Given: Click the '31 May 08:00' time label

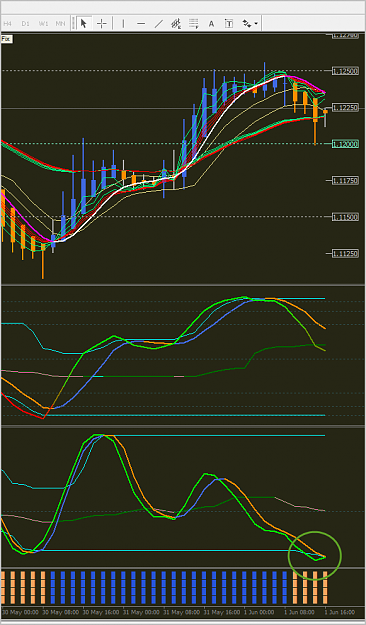Looking at the screenshot, I should 181,612.
